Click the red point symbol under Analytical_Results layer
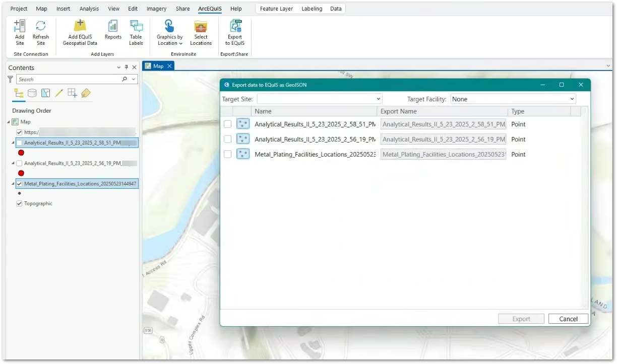 (21, 153)
